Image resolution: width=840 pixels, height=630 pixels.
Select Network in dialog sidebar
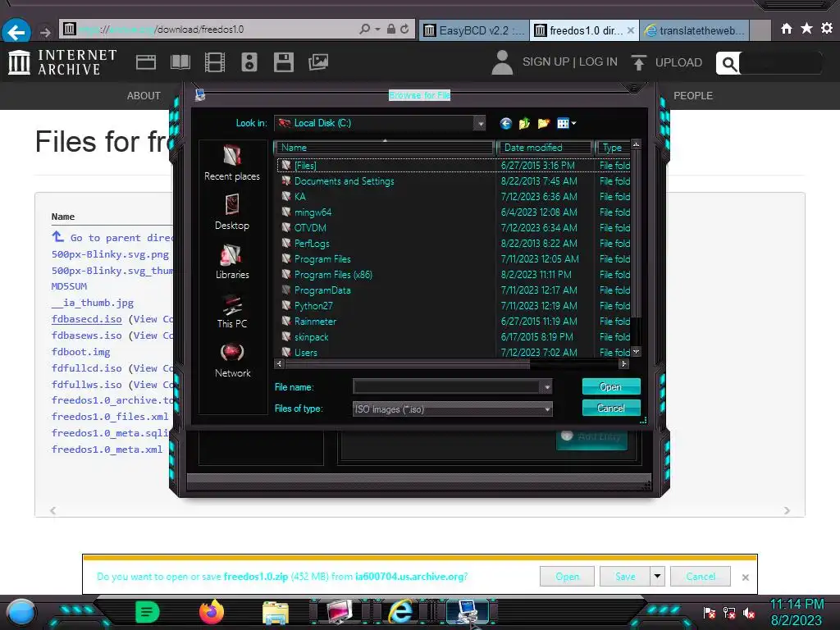coord(232,361)
